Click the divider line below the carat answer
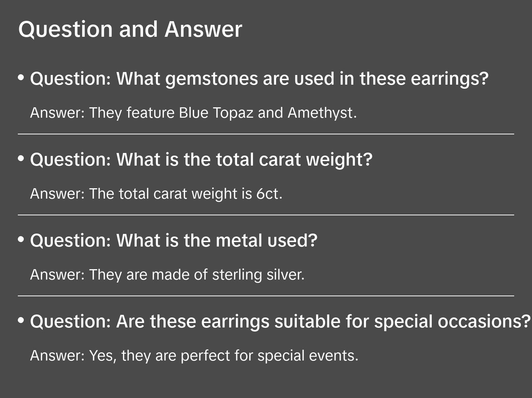Viewport: 532px width, 398px height. (266, 215)
